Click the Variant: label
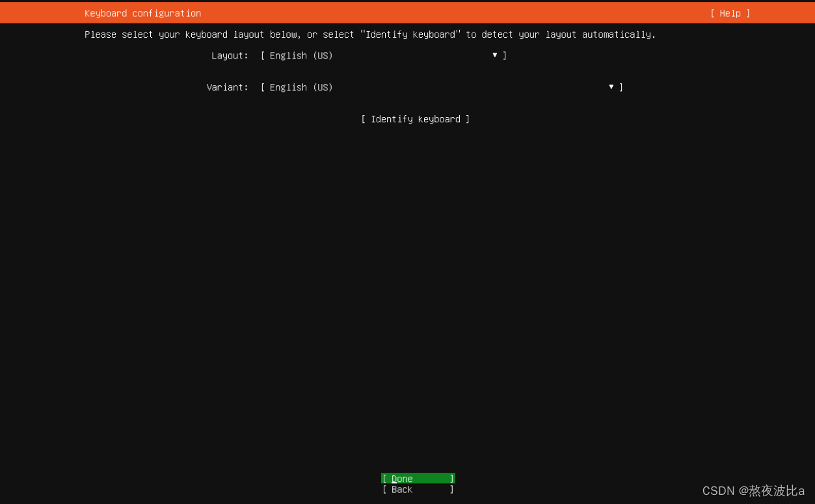Viewport: 815px width, 504px height. click(227, 87)
